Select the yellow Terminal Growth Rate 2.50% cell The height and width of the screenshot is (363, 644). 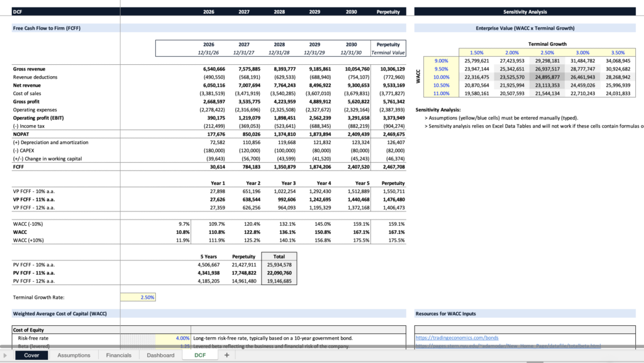139,297
